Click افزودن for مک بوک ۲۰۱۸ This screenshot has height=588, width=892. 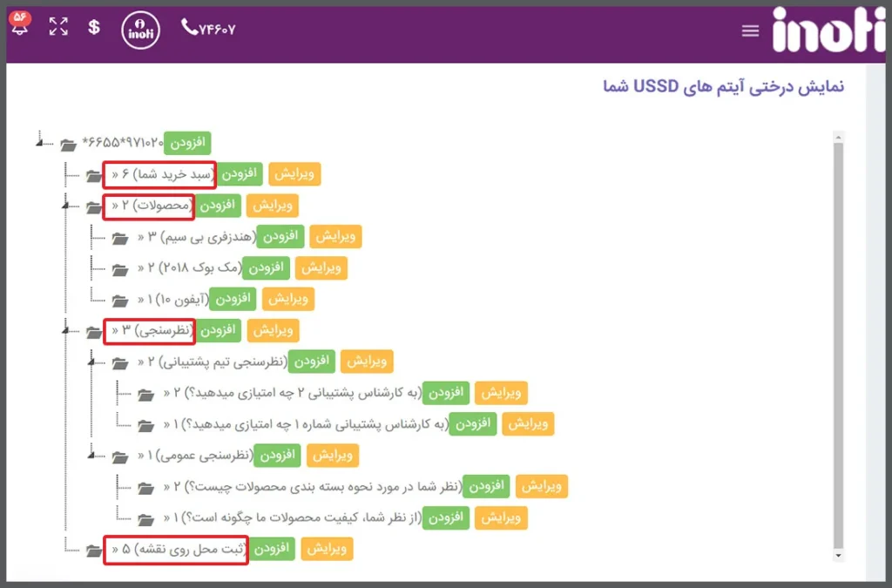coord(266,267)
